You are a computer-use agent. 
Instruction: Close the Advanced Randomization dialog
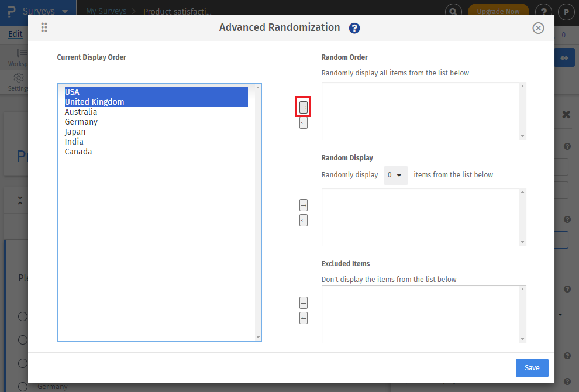tap(538, 28)
